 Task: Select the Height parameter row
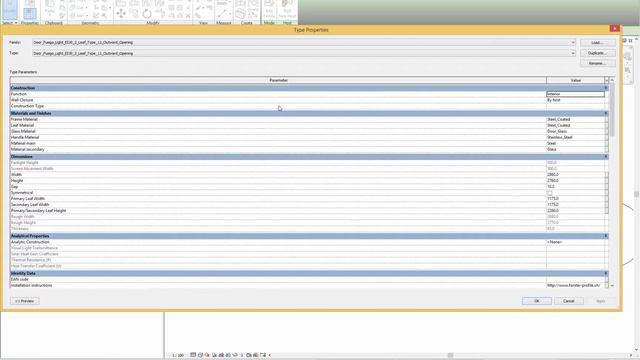click(x=309, y=180)
